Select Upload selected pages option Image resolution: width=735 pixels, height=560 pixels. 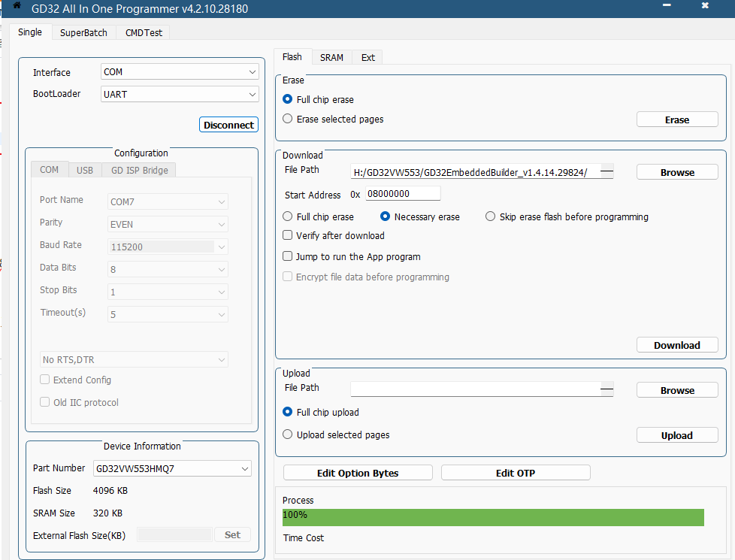point(288,434)
